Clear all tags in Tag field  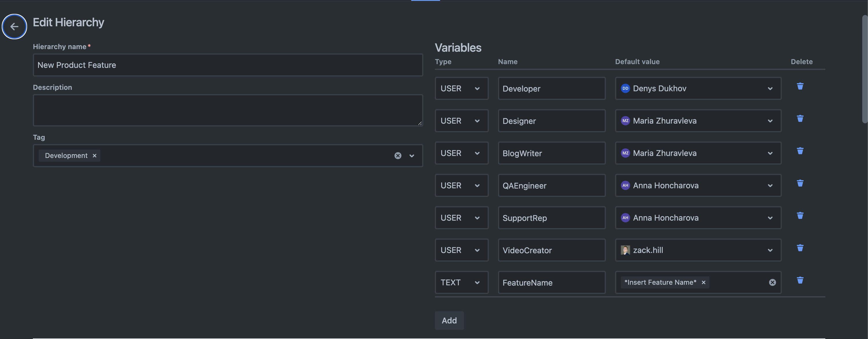pyautogui.click(x=398, y=156)
